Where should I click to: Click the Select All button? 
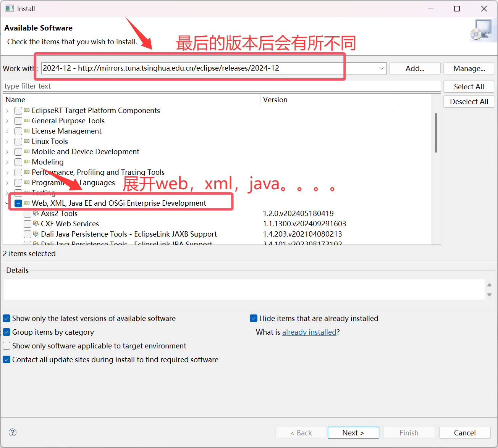(x=469, y=87)
